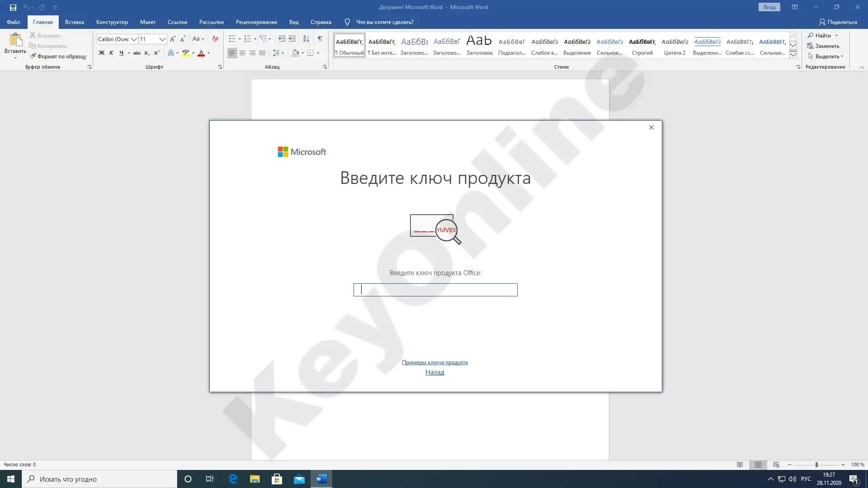
Task: Apply text highlight color marker
Action: pyautogui.click(x=186, y=53)
